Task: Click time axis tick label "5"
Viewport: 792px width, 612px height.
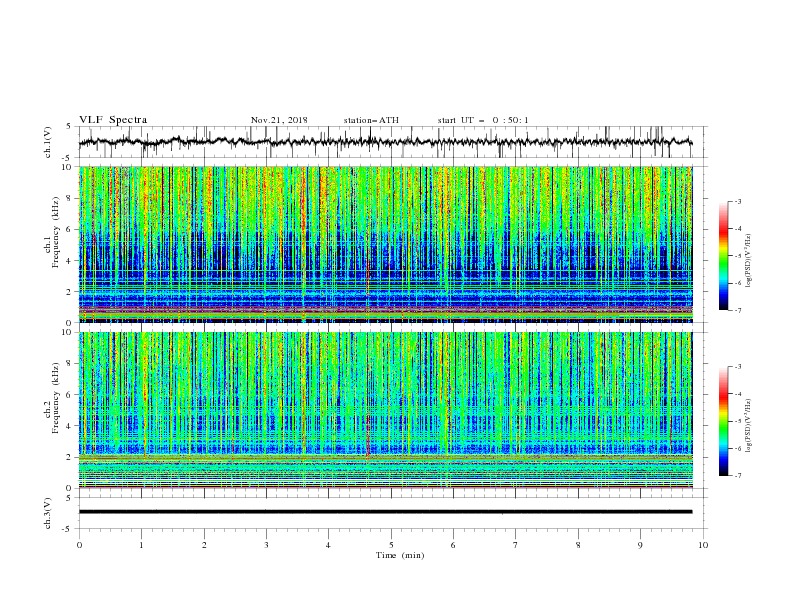Action: point(391,545)
